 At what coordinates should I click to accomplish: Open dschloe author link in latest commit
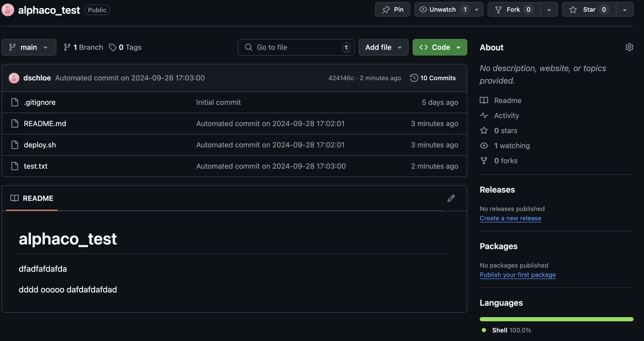(x=37, y=78)
